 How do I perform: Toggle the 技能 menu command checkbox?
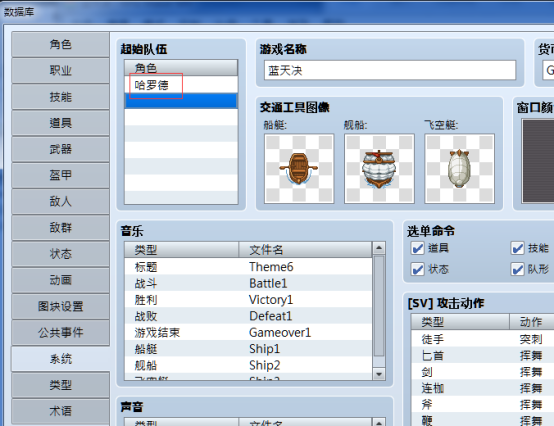coord(518,248)
